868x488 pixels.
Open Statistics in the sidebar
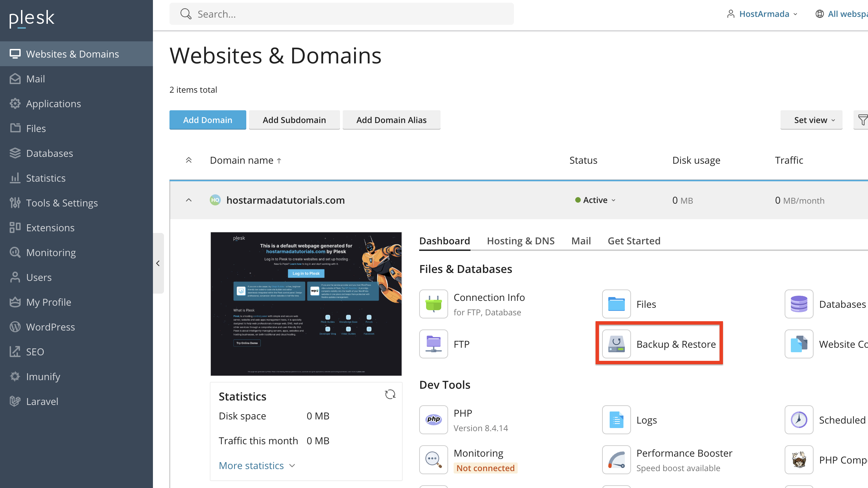pos(76,178)
